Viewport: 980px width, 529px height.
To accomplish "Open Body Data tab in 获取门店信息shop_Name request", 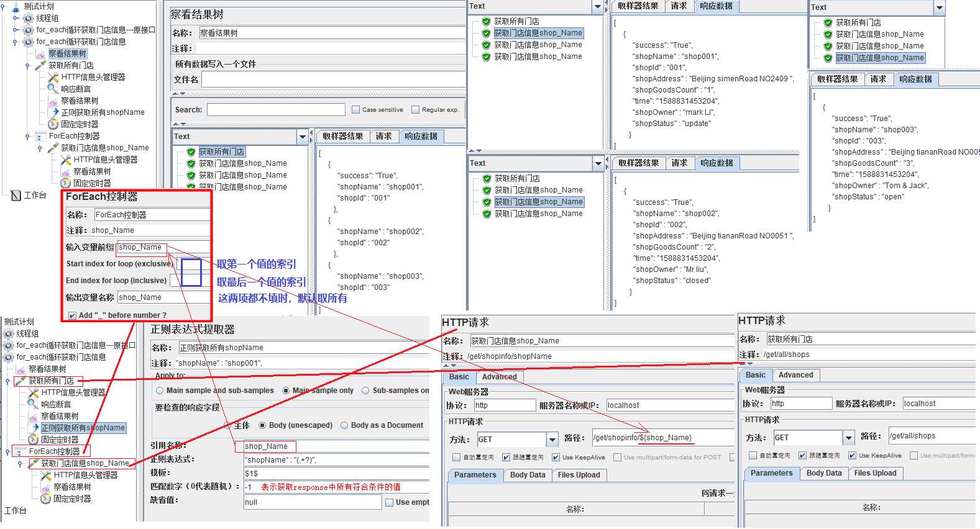I will (x=528, y=475).
